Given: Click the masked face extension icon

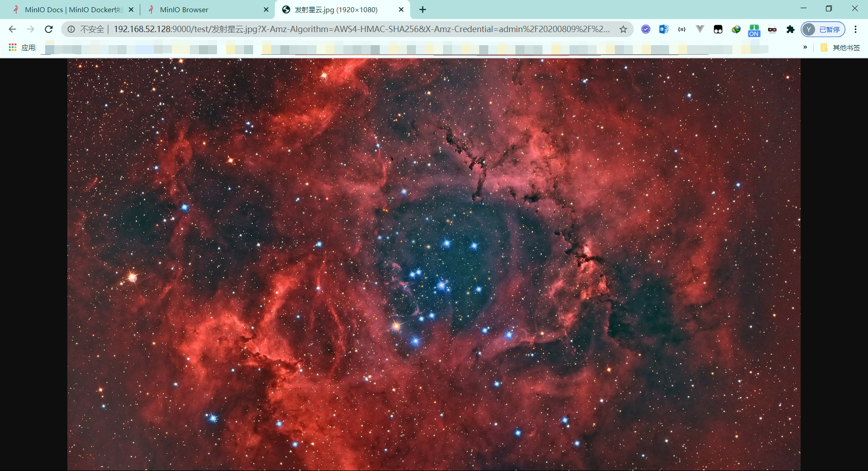Looking at the screenshot, I should pos(772,29).
